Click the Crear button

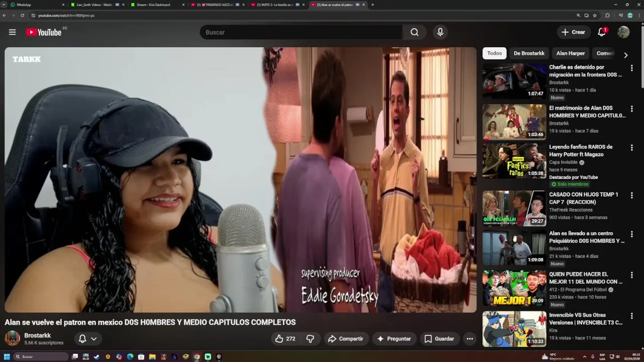click(x=574, y=32)
